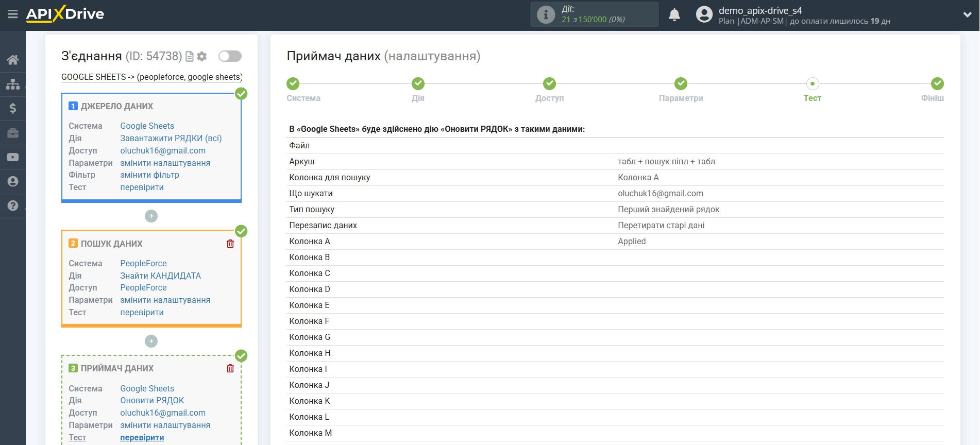The width and height of the screenshot is (980, 445).
Task: Click Завантажити РЯДКИ (всі) link
Action: pos(171,138)
